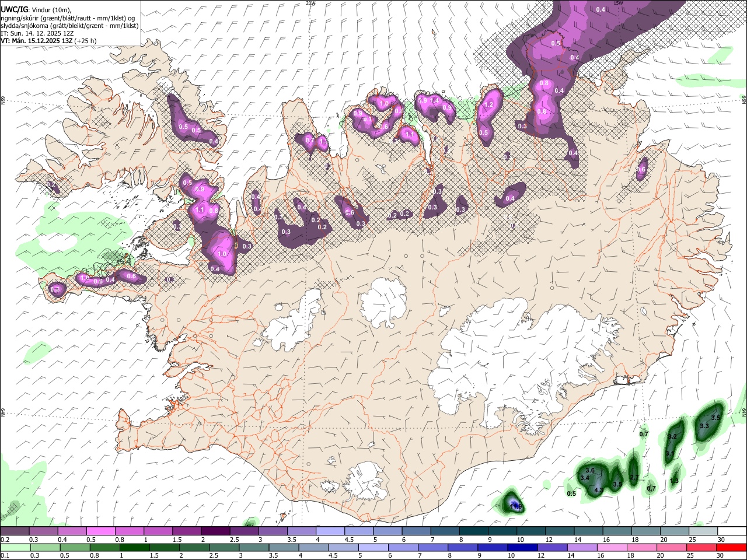The height and width of the screenshot is (560, 747).
Task: Click the 4.3 rain value label
Action: (599, 490)
